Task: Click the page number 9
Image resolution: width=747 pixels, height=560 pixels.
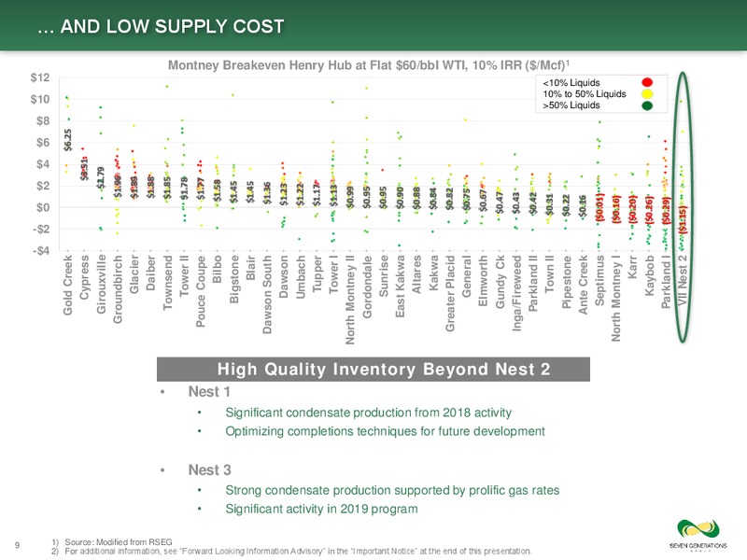Action: [x=17, y=545]
